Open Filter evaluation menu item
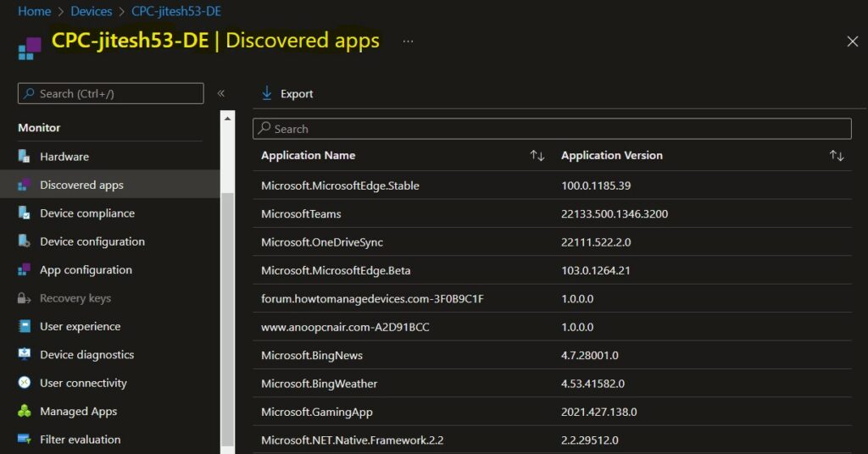The height and width of the screenshot is (454, 868). [x=109, y=439]
